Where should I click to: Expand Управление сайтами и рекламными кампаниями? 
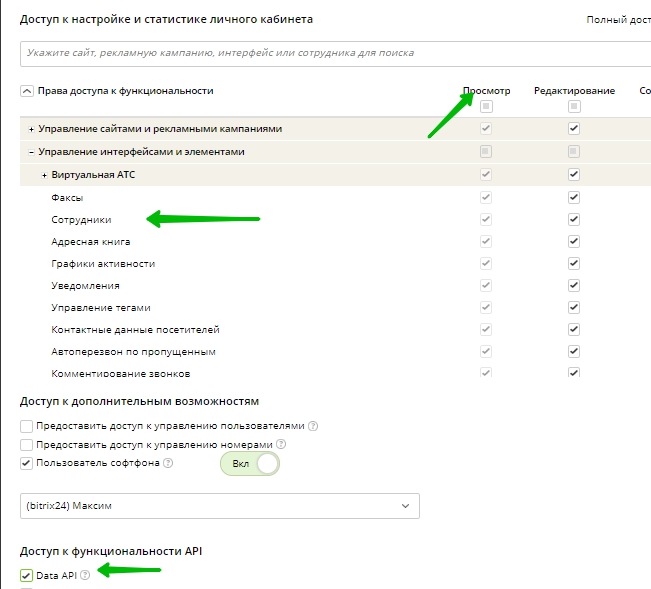coord(31,130)
